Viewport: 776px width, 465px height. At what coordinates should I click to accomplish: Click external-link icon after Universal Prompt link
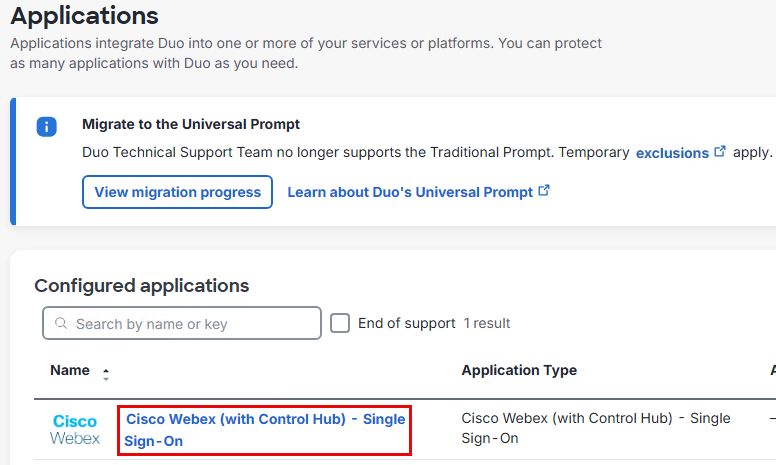[x=544, y=191]
